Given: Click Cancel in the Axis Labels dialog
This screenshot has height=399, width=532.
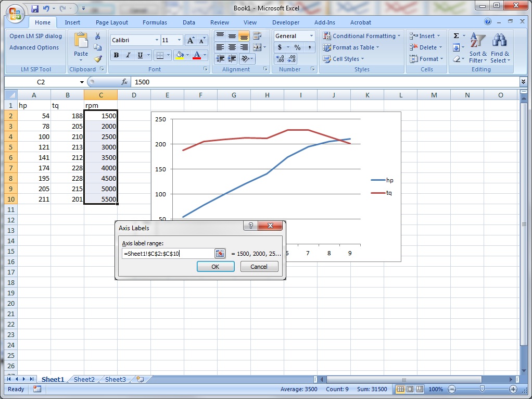Looking at the screenshot, I should click(x=259, y=267).
